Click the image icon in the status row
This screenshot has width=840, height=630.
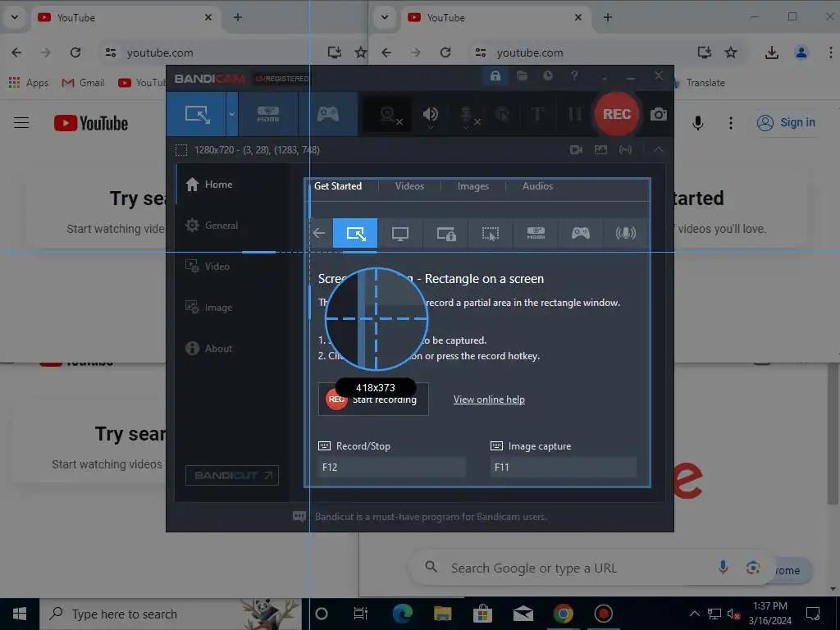(601, 150)
